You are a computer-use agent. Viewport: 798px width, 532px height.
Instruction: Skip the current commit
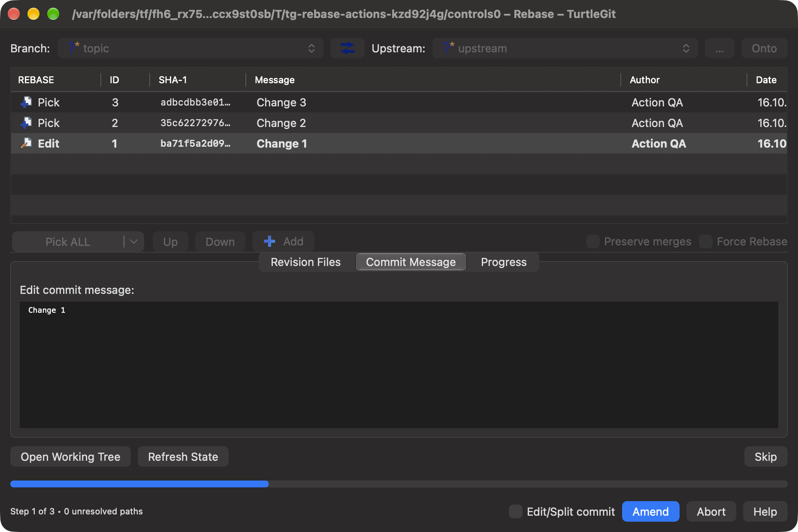point(766,456)
